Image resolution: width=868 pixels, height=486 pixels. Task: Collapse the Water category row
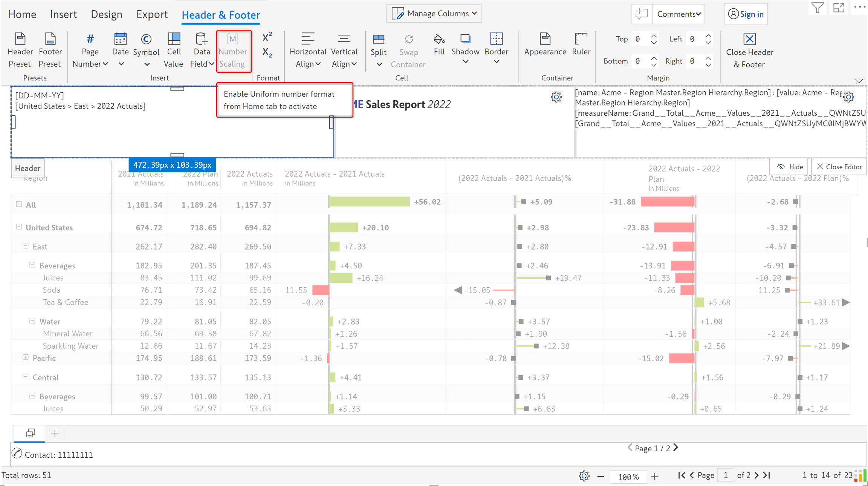[x=32, y=321]
